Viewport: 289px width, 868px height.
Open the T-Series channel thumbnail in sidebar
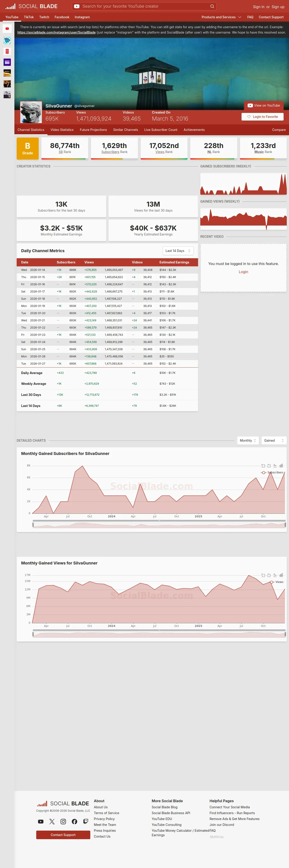coord(7,51)
